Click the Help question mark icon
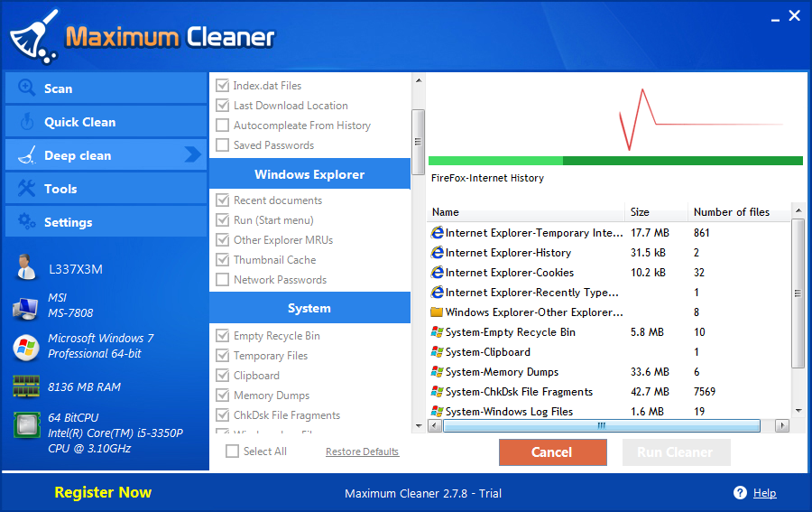 (740, 493)
